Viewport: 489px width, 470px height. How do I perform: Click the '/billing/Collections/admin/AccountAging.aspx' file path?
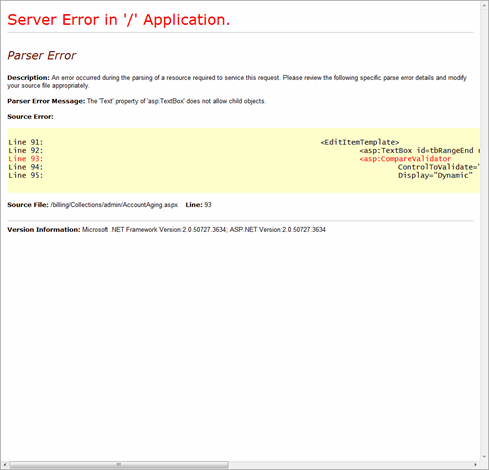(114, 205)
